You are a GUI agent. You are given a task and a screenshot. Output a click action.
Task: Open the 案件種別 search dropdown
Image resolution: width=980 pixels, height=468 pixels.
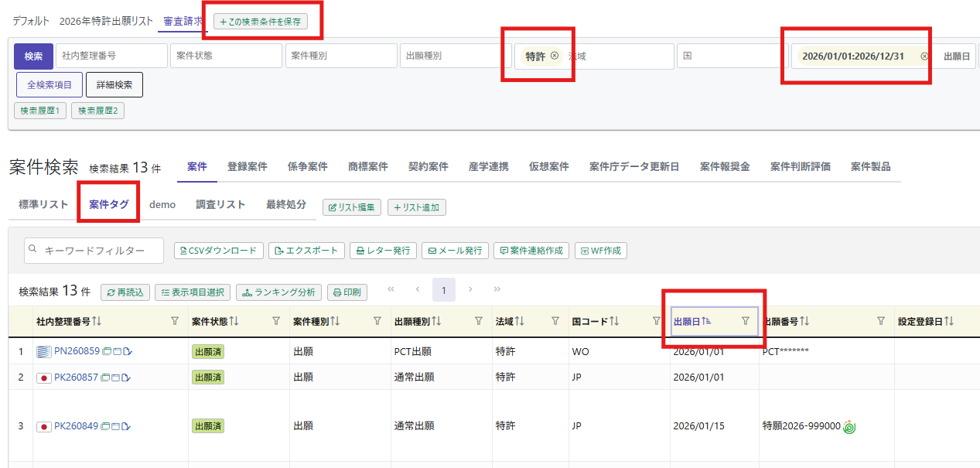tap(340, 56)
